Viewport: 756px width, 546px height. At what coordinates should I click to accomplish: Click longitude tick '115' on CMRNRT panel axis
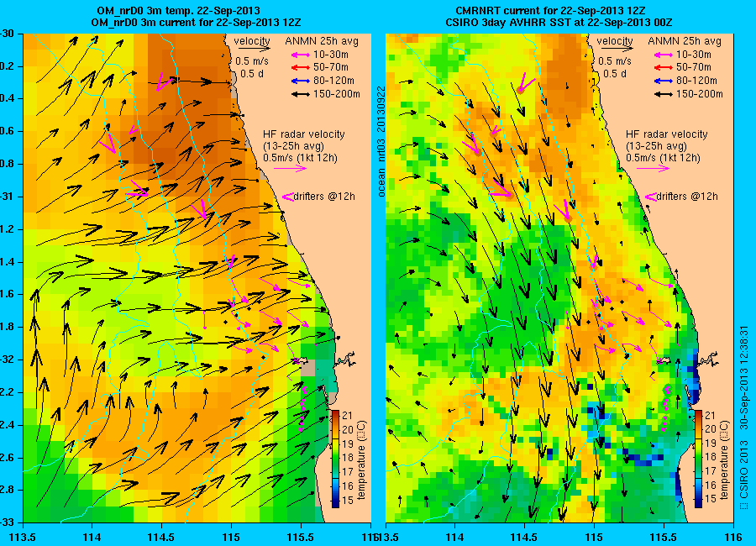point(594,537)
